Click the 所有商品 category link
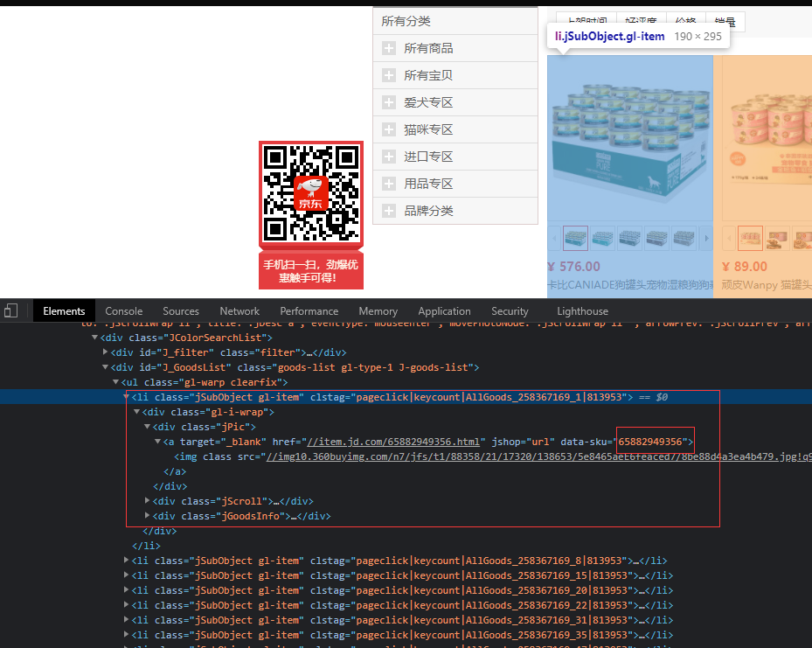 point(428,48)
